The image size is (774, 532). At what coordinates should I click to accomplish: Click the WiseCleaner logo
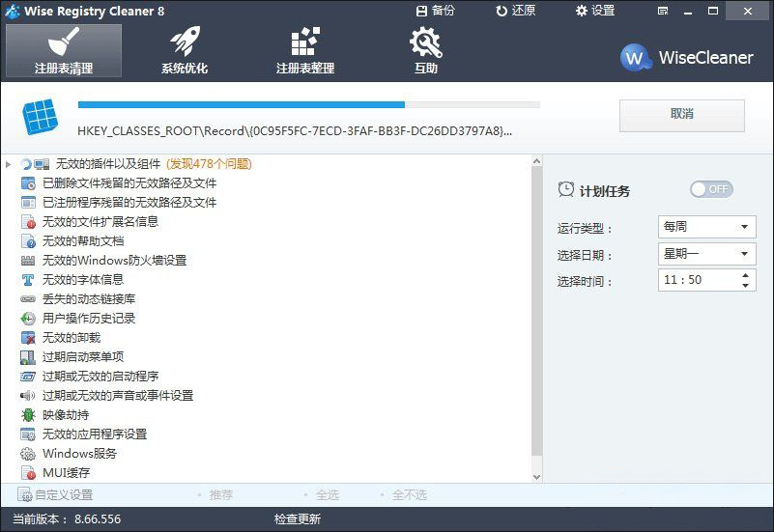687,58
